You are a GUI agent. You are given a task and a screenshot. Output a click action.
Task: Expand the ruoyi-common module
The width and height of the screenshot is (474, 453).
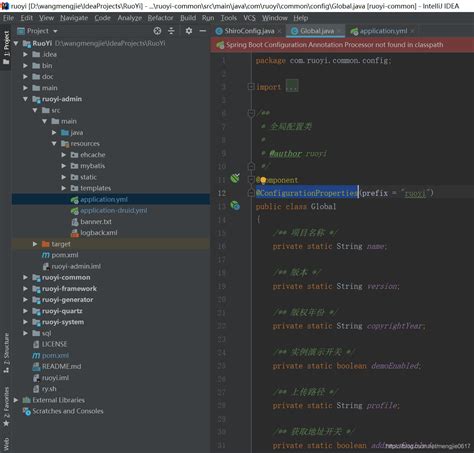pyautogui.click(x=25, y=277)
